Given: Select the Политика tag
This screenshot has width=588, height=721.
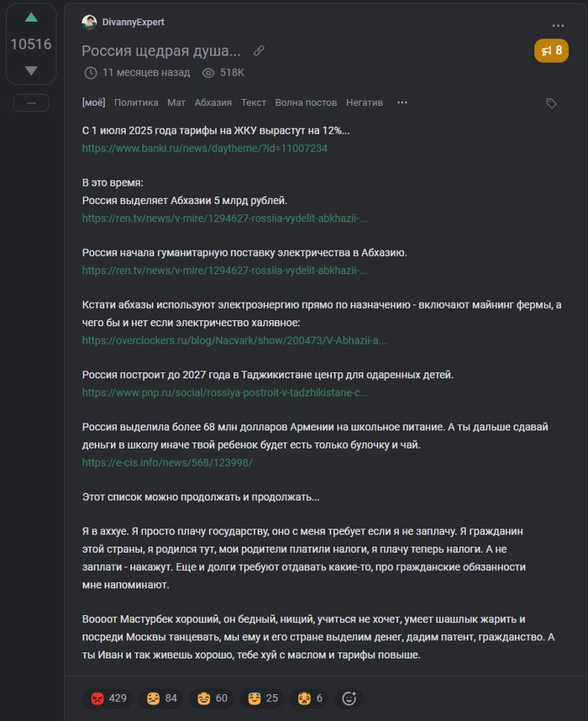Looking at the screenshot, I should [136, 103].
